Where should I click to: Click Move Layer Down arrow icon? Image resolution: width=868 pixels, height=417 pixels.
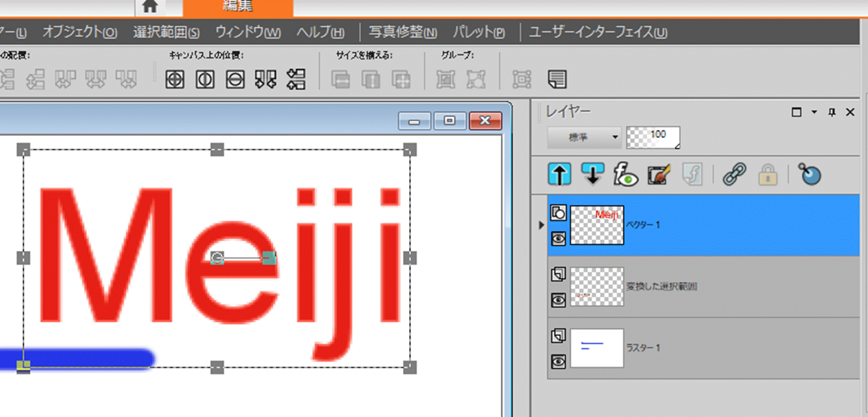pyautogui.click(x=592, y=174)
